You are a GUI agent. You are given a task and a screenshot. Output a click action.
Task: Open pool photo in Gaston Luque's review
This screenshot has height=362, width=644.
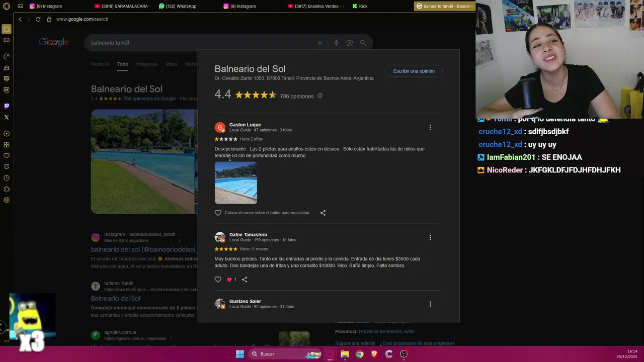(x=236, y=183)
